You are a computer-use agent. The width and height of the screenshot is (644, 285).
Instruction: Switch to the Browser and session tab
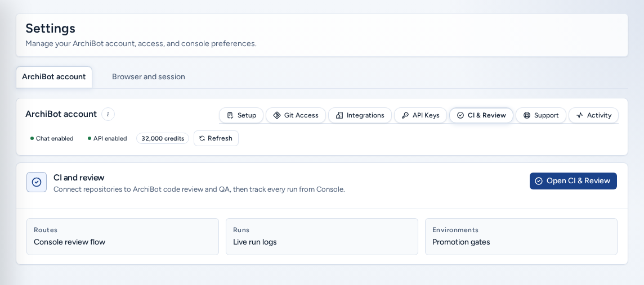tap(149, 77)
